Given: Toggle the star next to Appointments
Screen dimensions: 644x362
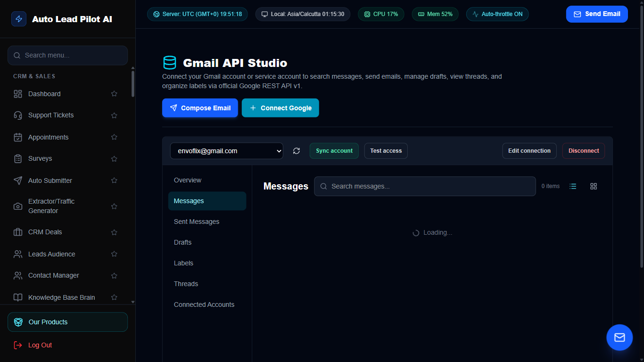Looking at the screenshot, I should point(114,137).
